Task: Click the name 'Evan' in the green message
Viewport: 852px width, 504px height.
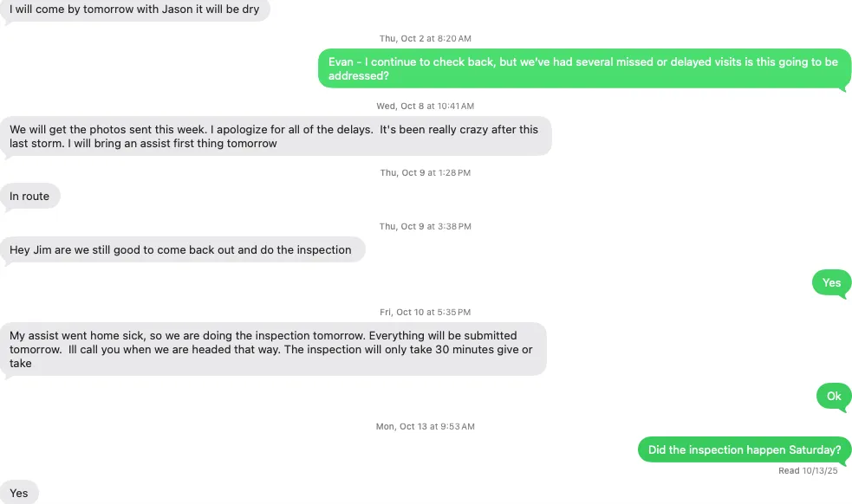Action: [341, 62]
